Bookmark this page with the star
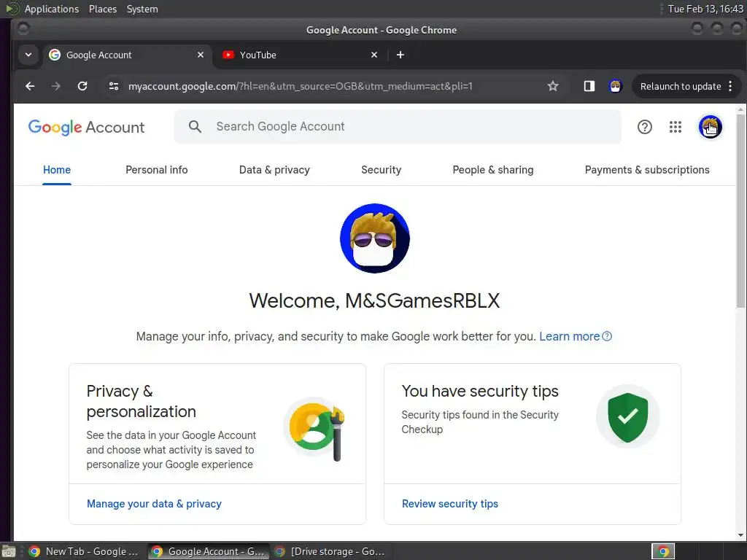The image size is (747, 560). click(553, 86)
